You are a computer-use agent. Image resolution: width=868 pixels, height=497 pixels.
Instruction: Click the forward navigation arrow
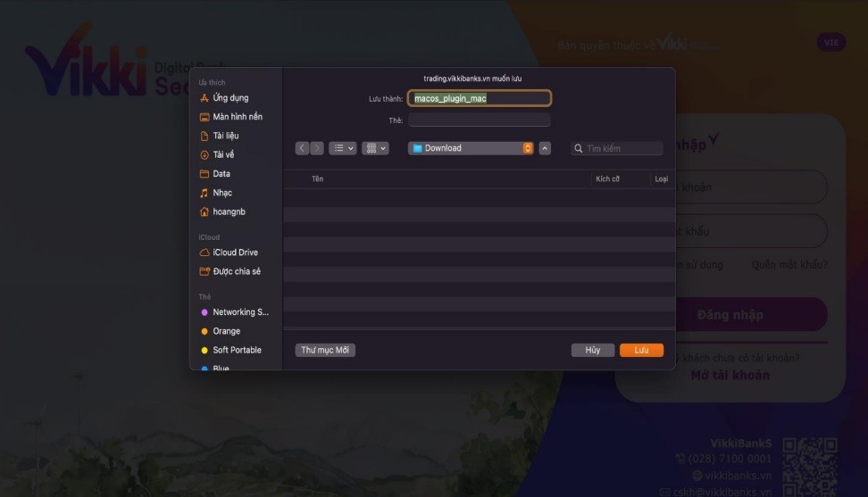(x=317, y=148)
